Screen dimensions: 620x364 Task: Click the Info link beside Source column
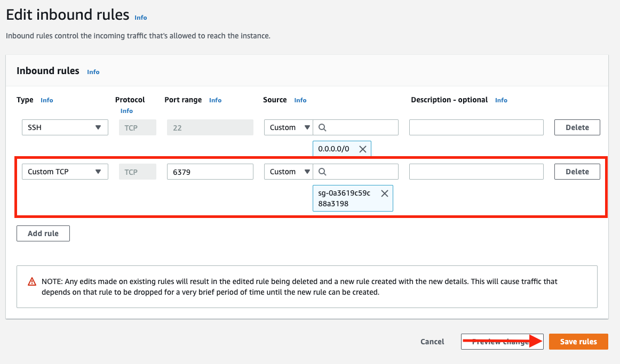click(x=300, y=100)
